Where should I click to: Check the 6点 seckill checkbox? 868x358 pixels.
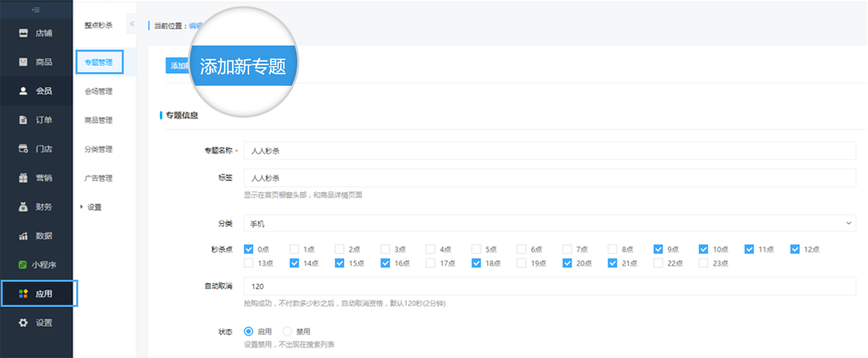pyautogui.click(x=522, y=249)
